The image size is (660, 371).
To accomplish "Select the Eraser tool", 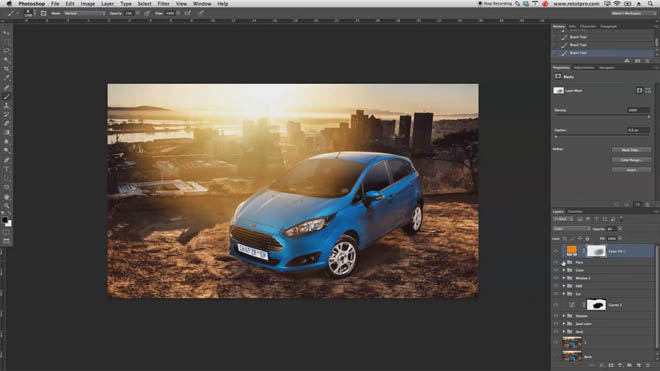I will pos(6,123).
